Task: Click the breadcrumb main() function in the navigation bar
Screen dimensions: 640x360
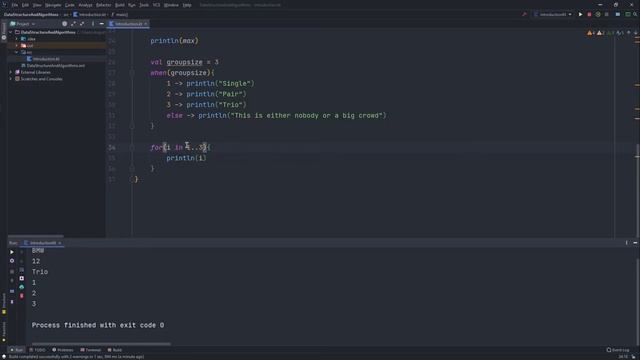Action: click(120, 14)
